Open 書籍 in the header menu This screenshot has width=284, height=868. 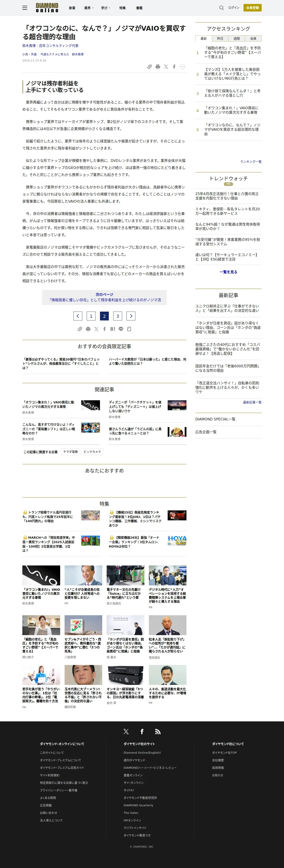point(139,8)
